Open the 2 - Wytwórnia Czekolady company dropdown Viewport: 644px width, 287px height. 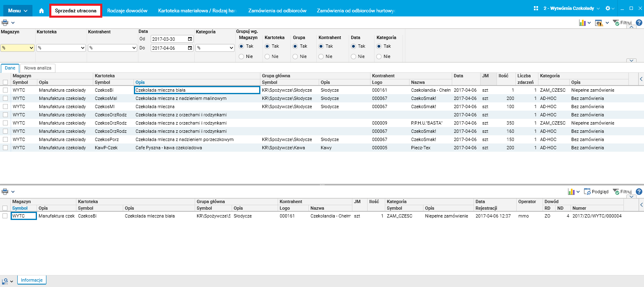[x=568, y=8]
